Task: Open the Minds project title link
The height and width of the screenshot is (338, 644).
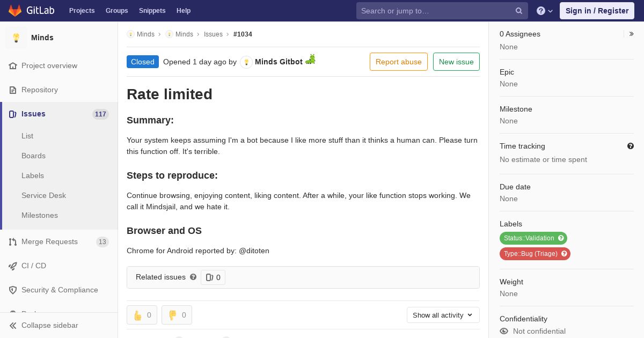Action: pyautogui.click(x=42, y=38)
